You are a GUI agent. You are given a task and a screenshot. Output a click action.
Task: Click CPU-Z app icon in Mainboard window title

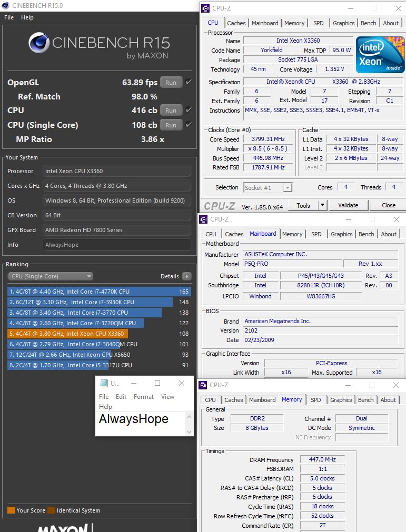click(x=203, y=219)
